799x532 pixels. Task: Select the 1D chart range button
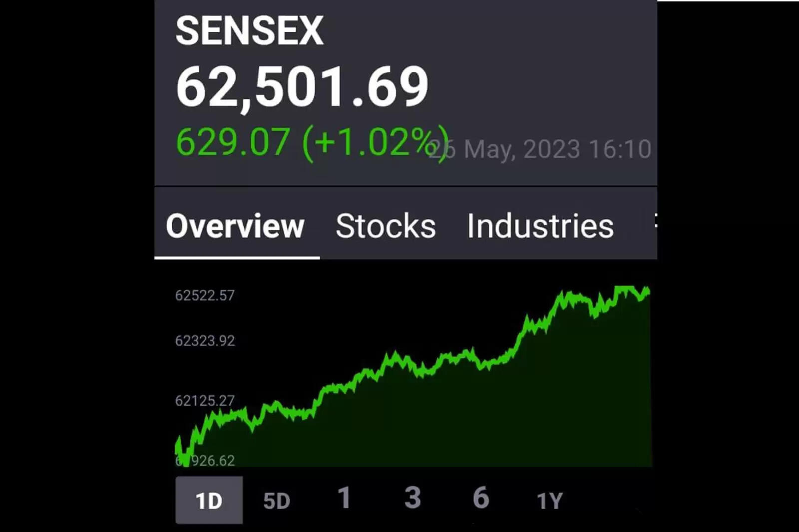pyautogui.click(x=209, y=500)
